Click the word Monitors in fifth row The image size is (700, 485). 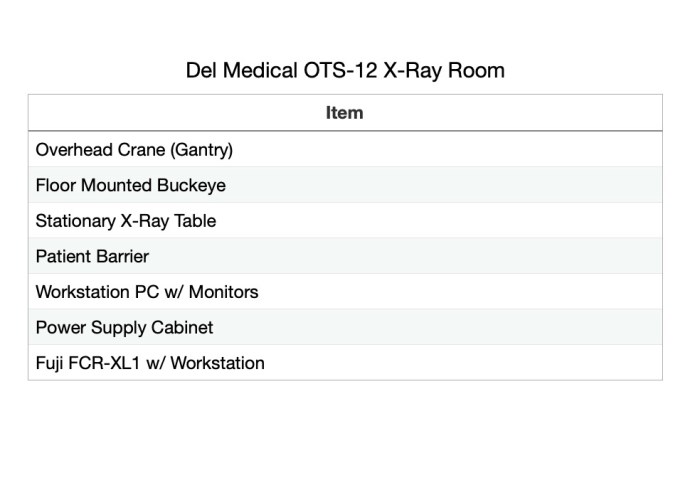223,292
